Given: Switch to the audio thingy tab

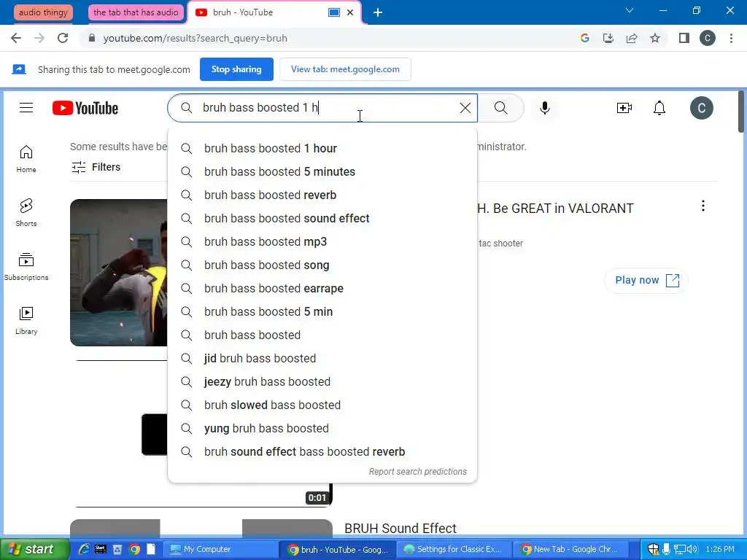Looking at the screenshot, I should tap(43, 12).
